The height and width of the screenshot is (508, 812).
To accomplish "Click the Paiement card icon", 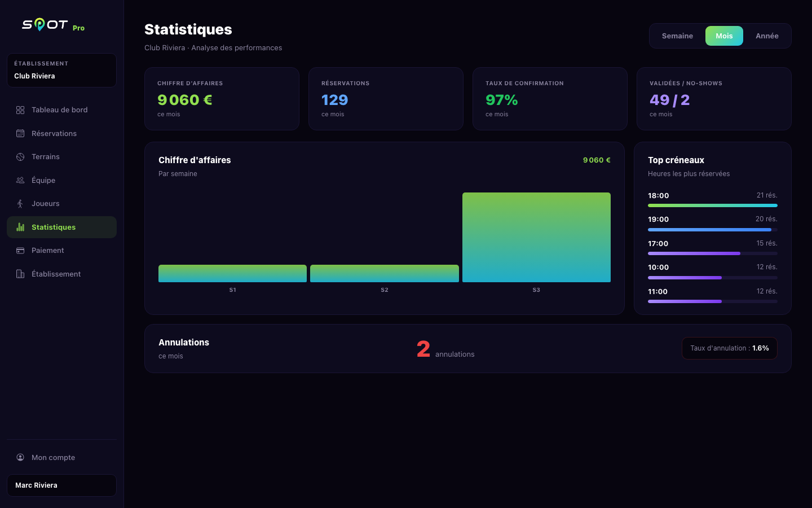I will click(20, 251).
